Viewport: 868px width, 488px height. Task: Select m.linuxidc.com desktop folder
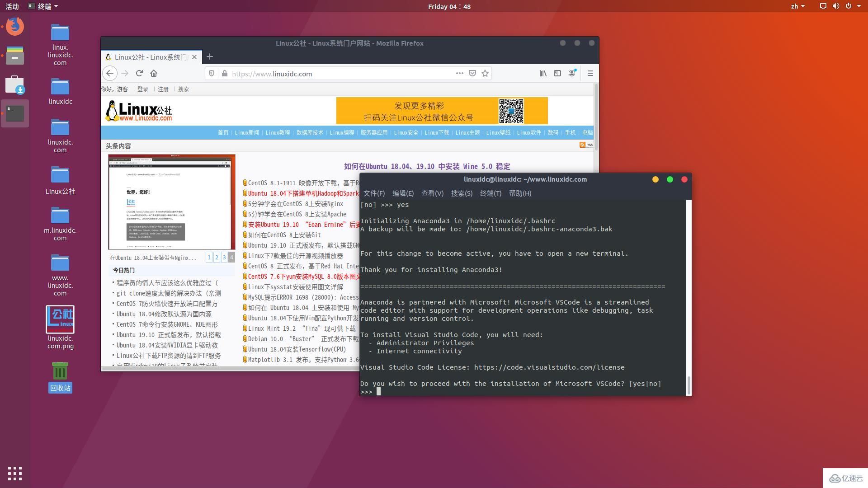click(x=60, y=224)
